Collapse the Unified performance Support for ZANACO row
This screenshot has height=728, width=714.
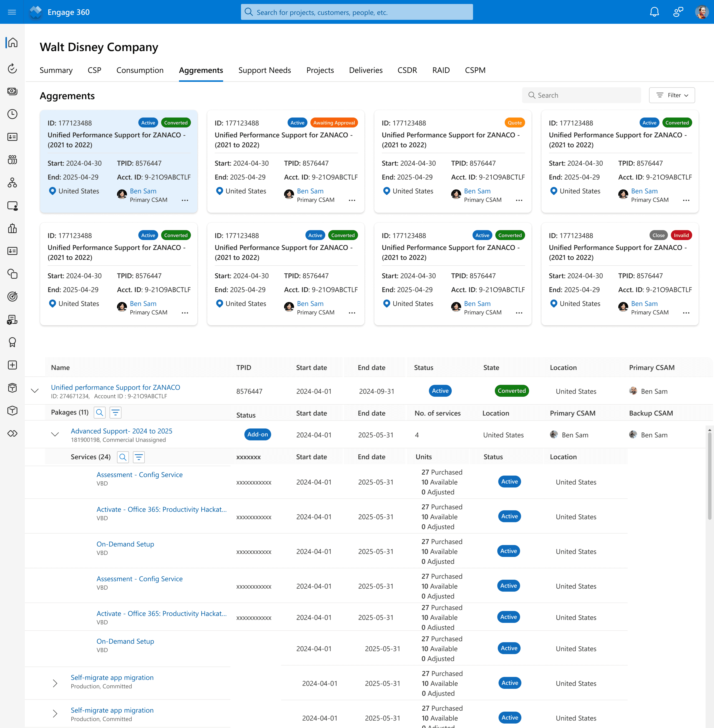click(35, 391)
